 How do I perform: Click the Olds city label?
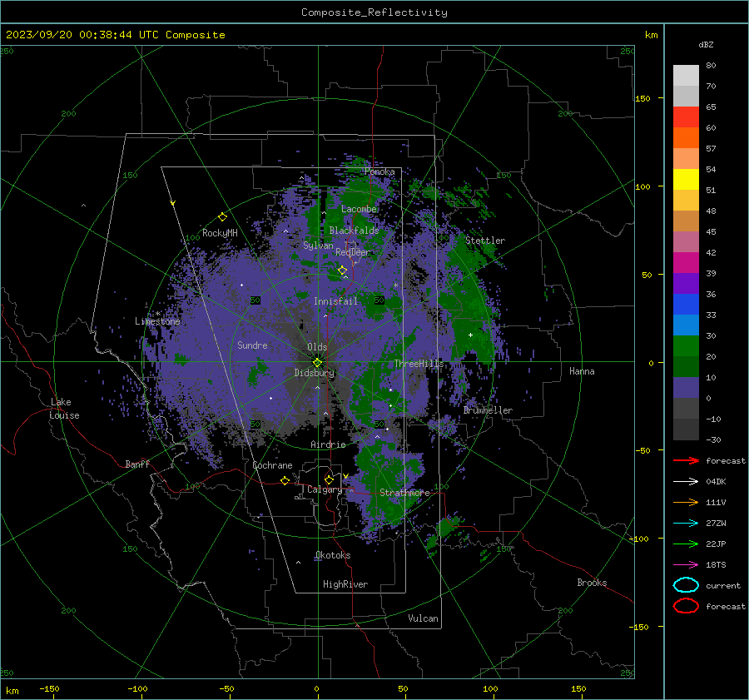pos(317,347)
